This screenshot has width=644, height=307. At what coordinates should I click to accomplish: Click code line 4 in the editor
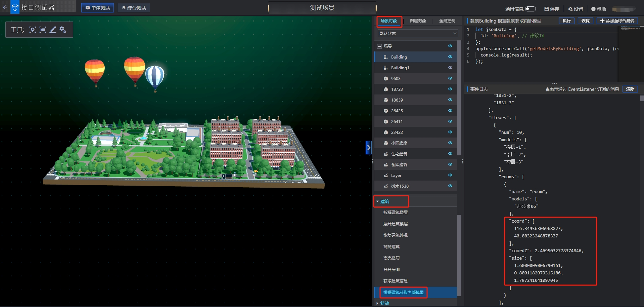(546, 49)
